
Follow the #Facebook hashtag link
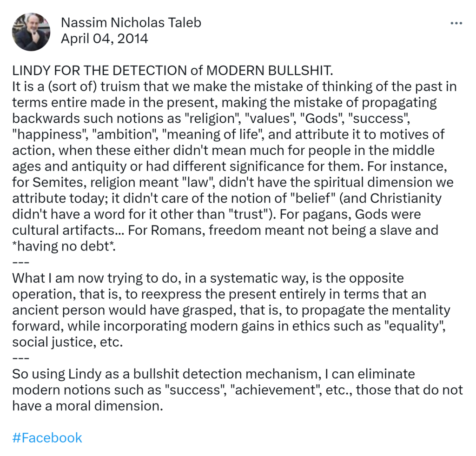47,438
